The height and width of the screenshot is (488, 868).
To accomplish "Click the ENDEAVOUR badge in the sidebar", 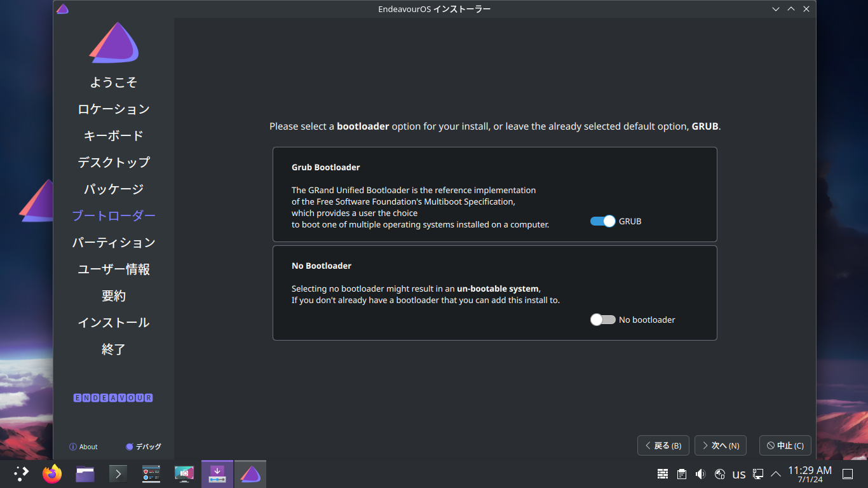I will (x=113, y=398).
